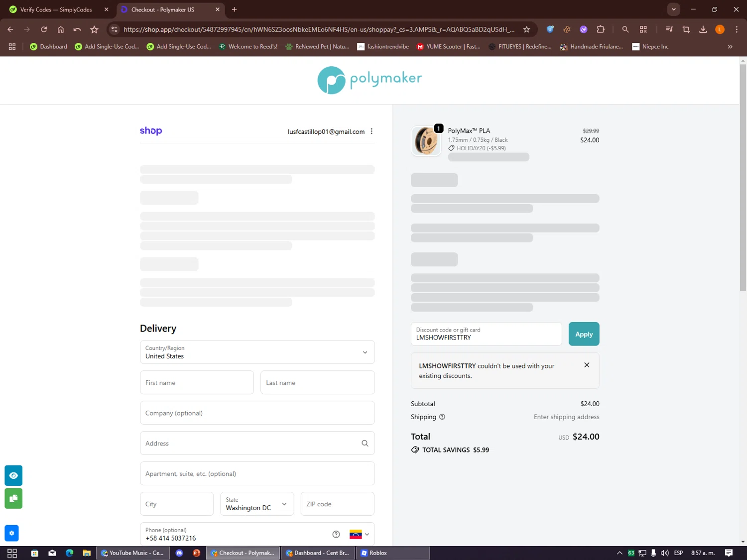
Task: Click the browser search magnifier icon
Action: [x=625, y=29]
